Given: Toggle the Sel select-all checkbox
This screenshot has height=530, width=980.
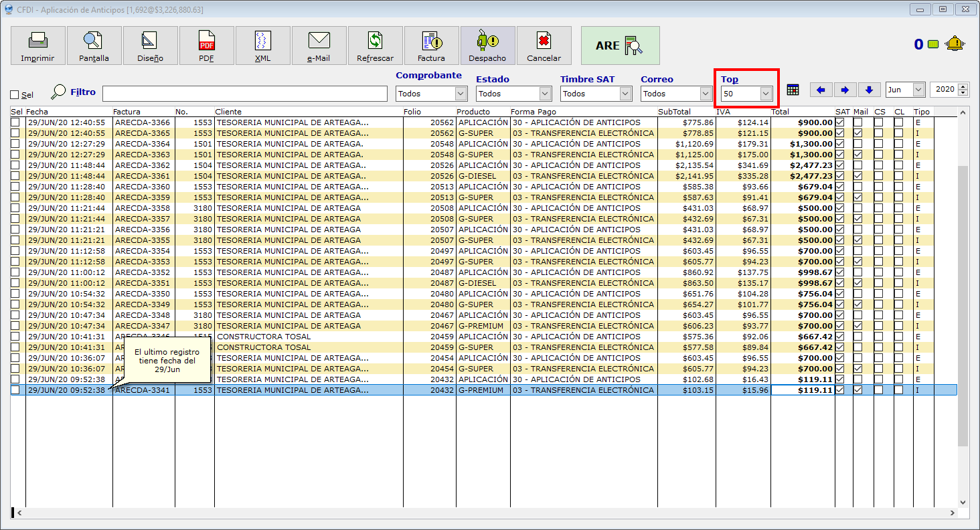Looking at the screenshot, I should [15, 95].
